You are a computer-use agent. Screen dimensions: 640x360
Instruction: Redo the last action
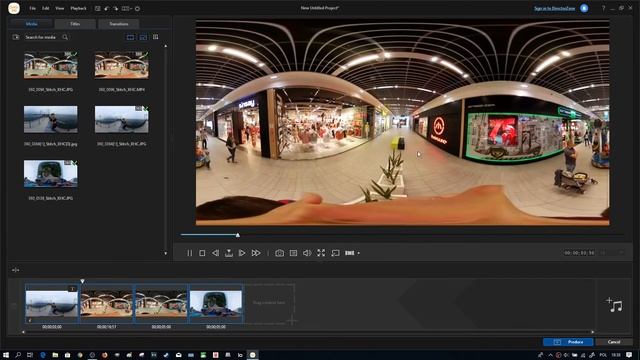click(x=116, y=8)
